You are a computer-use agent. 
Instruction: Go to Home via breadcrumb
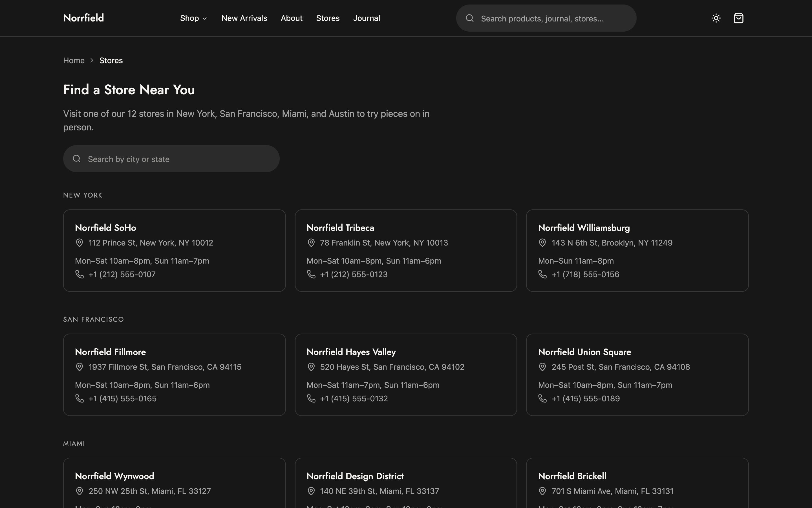click(x=74, y=60)
